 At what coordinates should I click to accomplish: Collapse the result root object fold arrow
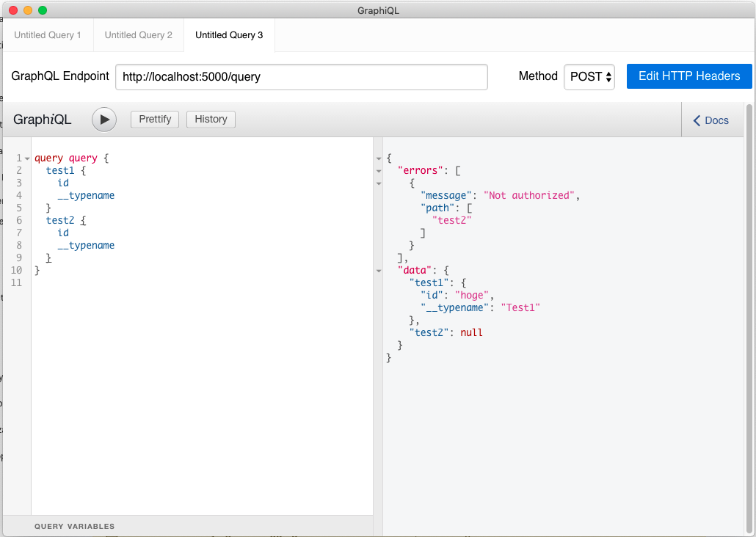tap(379, 158)
